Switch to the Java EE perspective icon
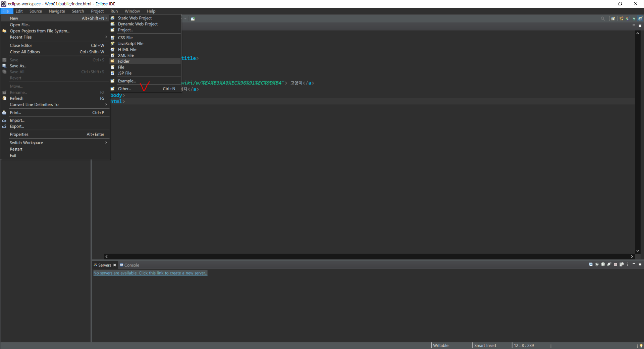The width and height of the screenshot is (644, 349). (x=621, y=18)
